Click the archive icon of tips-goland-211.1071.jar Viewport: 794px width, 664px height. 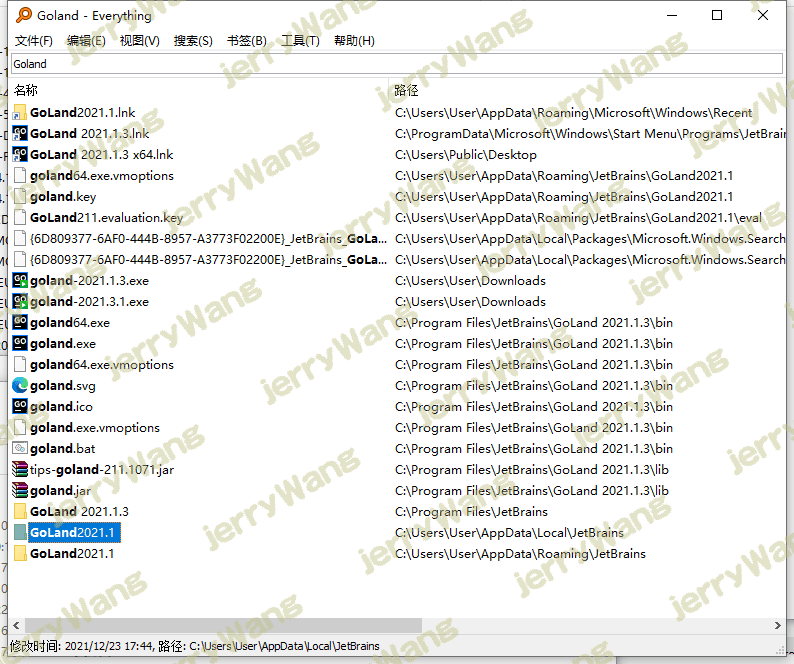click(20, 470)
